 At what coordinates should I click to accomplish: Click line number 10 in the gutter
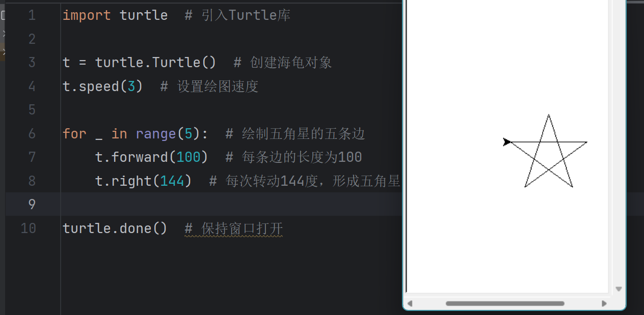tap(28, 228)
